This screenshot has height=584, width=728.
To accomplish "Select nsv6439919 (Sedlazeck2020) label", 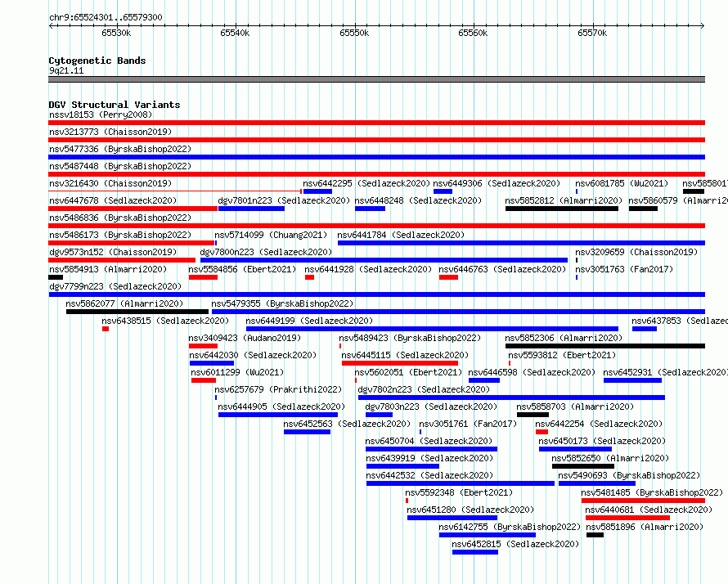I will click(x=429, y=458).
